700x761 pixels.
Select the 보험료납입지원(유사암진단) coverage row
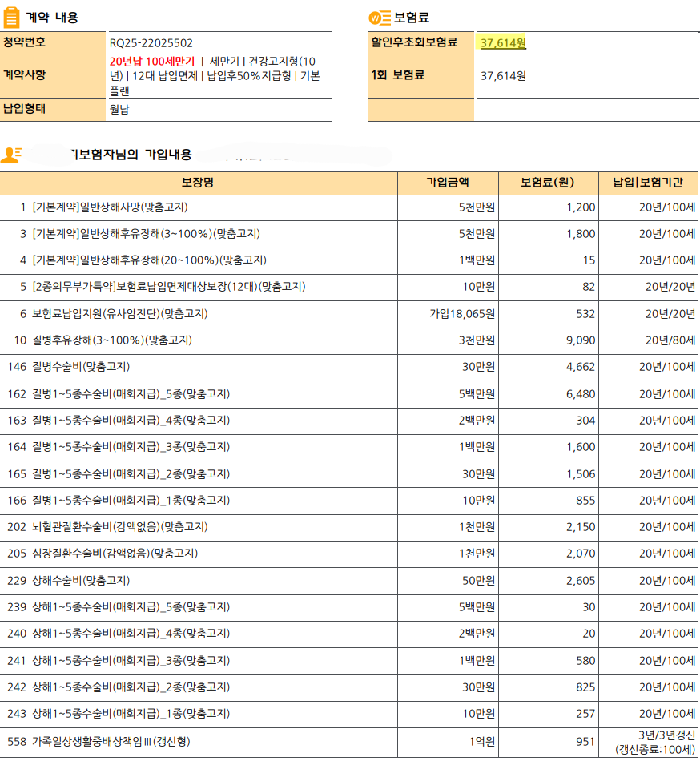point(120,314)
